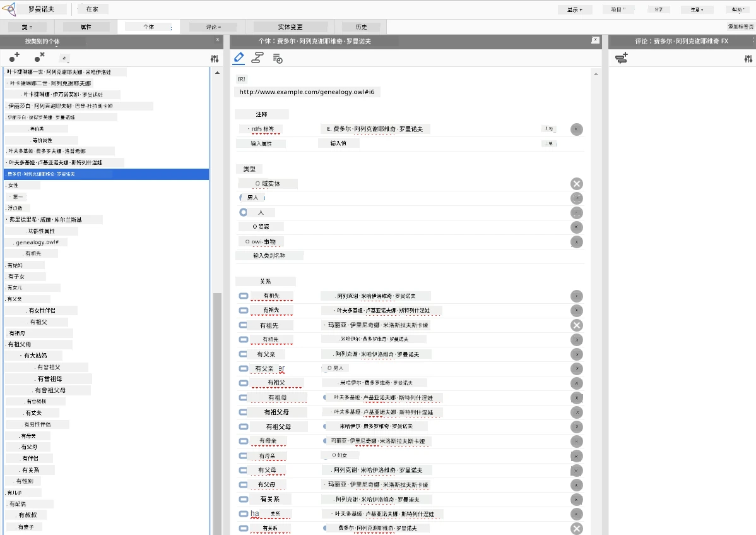Delete the 有祖先 玛丽亚·伊里尼奇娜 relationship row
Viewport: 756px width, 535px height.
[x=577, y=325]
